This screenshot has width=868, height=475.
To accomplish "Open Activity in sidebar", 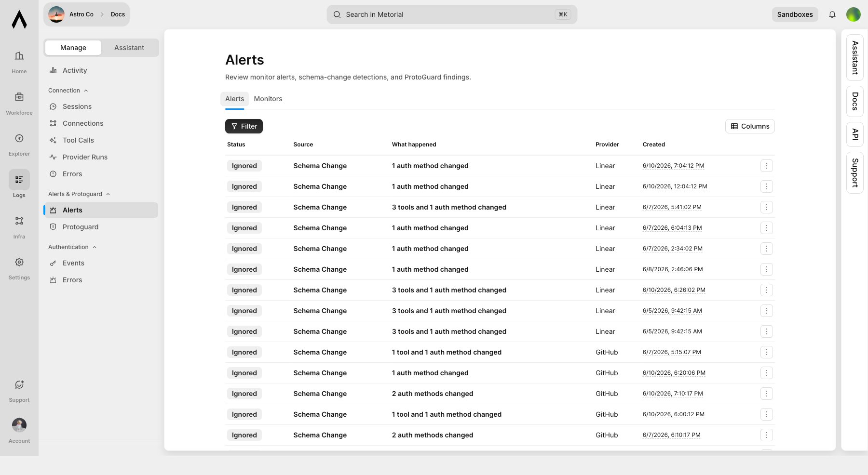I will point(101,70).
